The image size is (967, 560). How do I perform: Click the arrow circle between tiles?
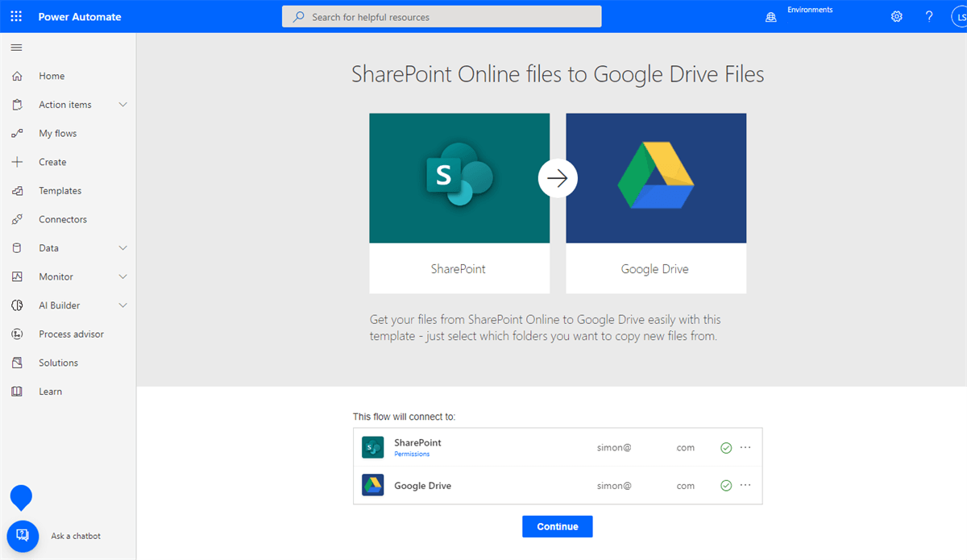point(558,178)
